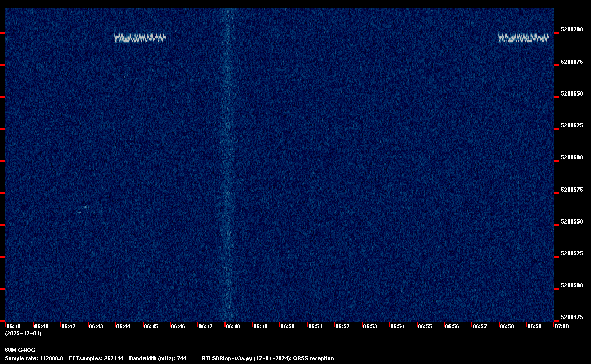Click the 06:56 time axis label

coord(452,326)
